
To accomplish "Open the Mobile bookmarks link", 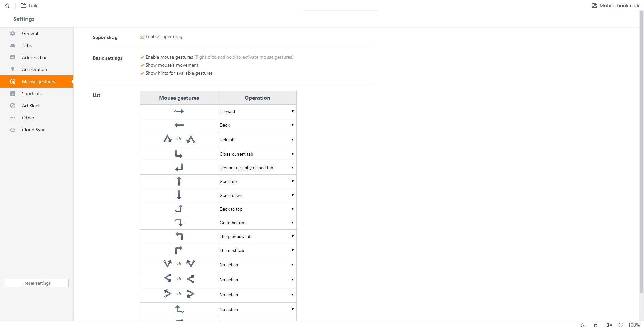I will click(616, 5).
